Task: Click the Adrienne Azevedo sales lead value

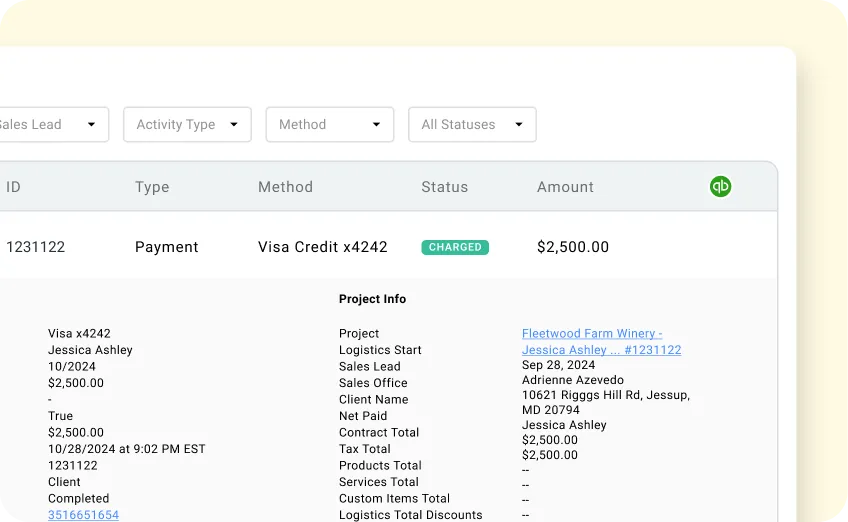Action: (x=572, y=380)
